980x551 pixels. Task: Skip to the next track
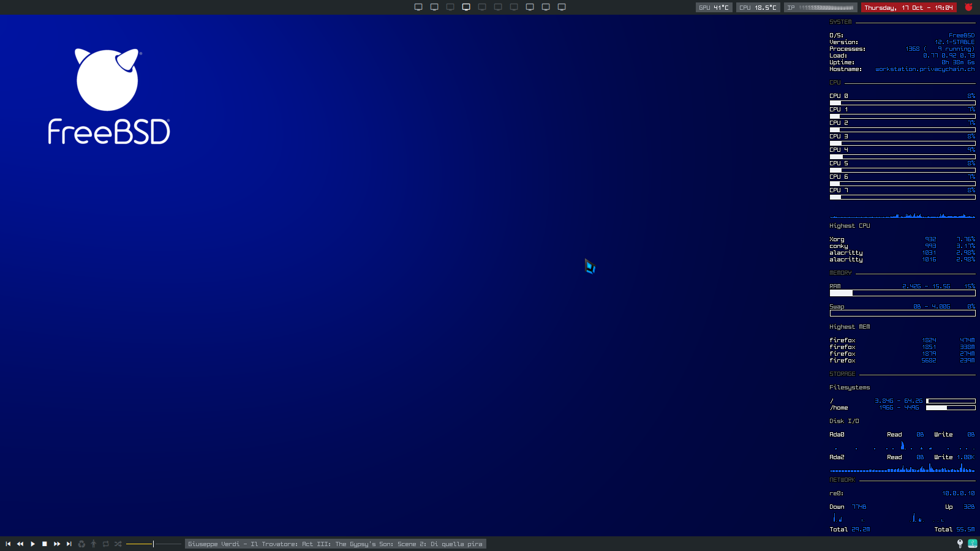tap(69, 544)
